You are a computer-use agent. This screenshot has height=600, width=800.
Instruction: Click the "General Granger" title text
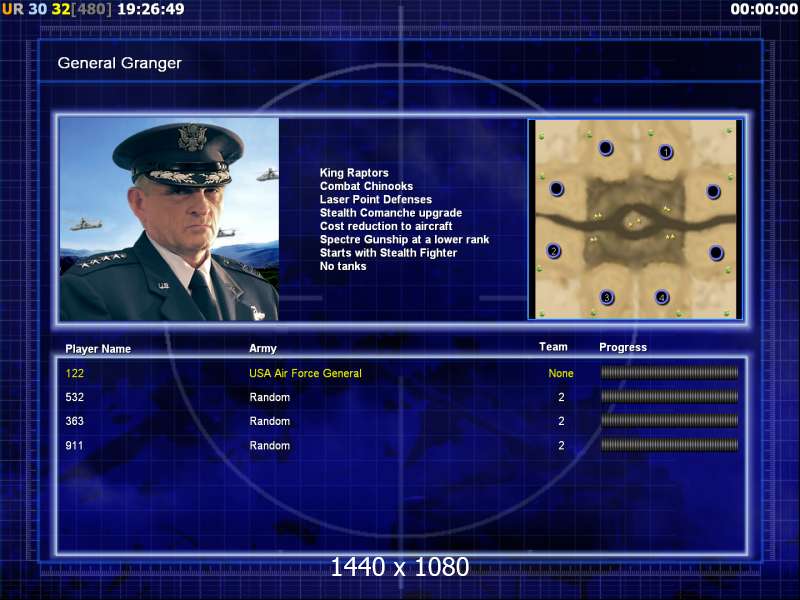point(119,63)
